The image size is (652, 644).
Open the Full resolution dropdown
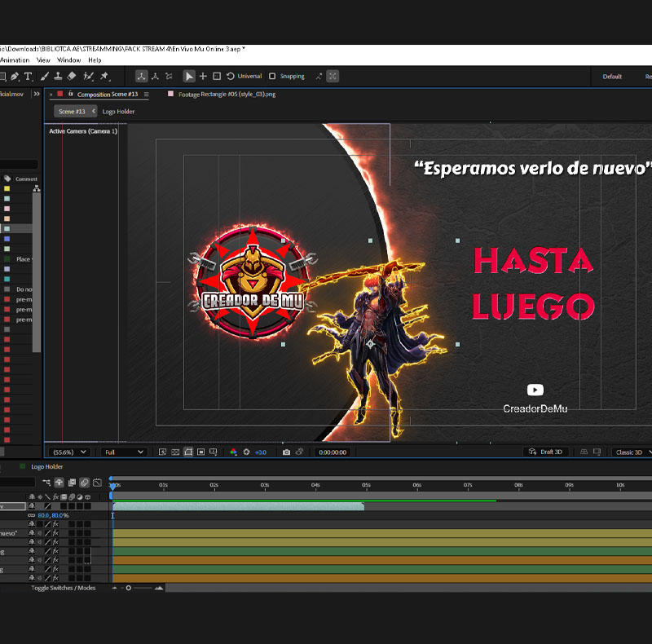(124, 452)
